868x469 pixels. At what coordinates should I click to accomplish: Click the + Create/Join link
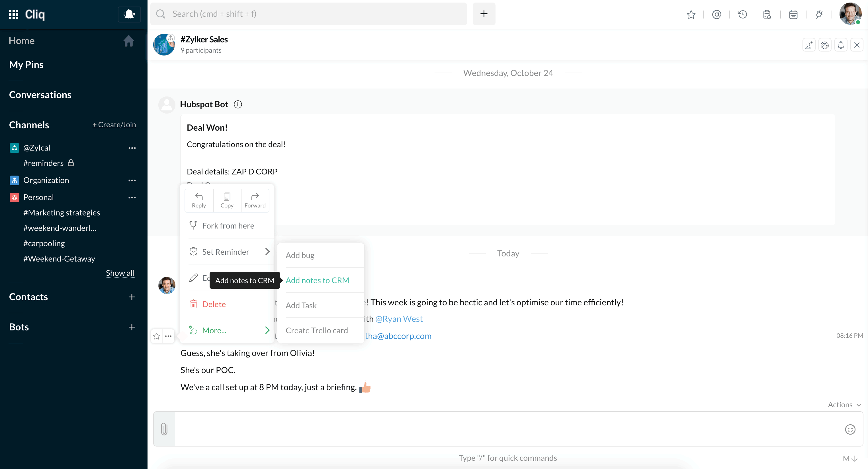click(114, 125)
